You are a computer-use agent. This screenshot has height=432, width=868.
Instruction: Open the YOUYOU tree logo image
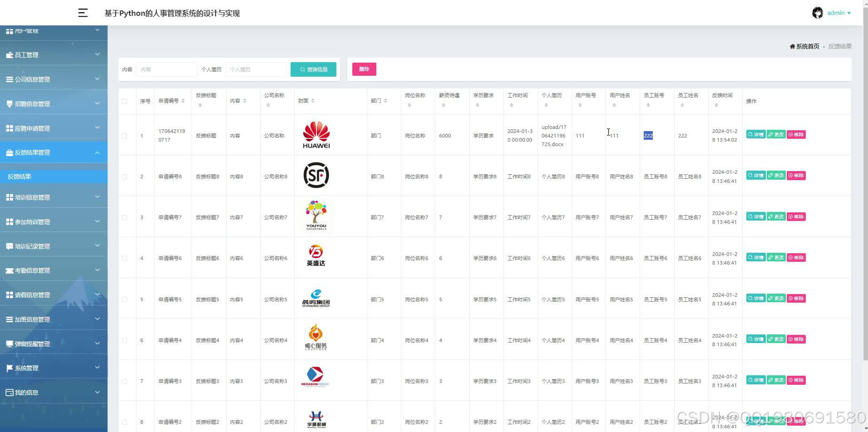[316, 216]
